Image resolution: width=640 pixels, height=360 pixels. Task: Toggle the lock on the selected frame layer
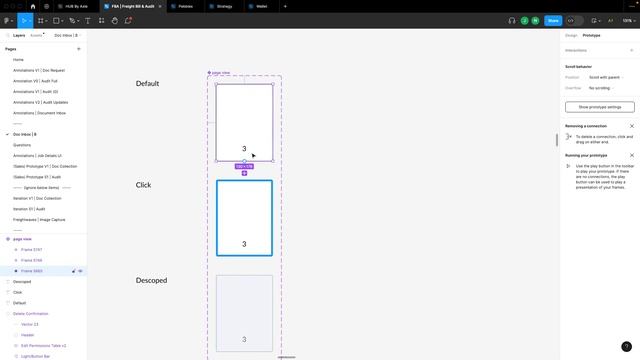pos(74,271)
